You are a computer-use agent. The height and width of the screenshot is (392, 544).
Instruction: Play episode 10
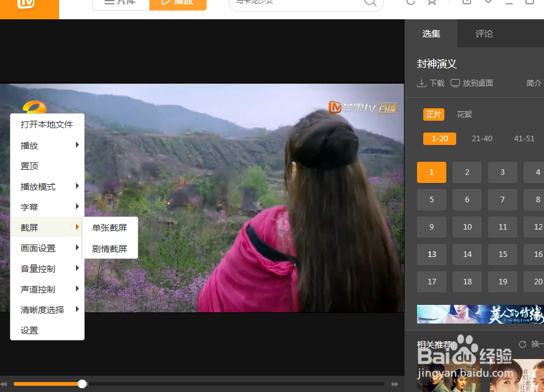(467, 227)
